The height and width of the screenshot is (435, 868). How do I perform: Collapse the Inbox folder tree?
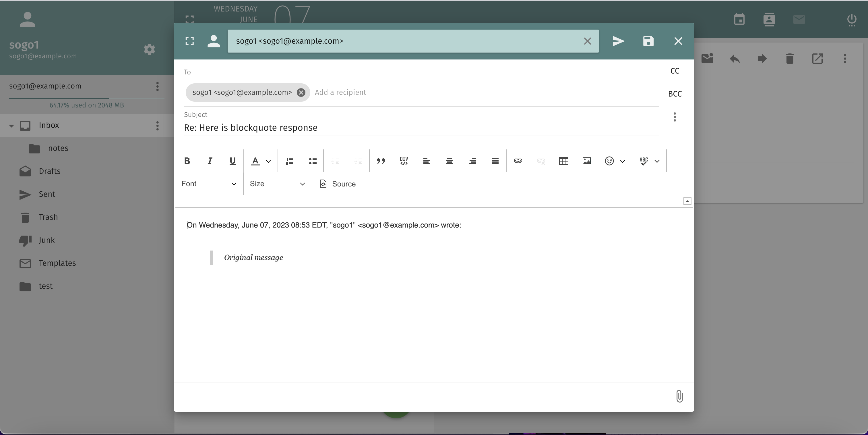click(11, 126)
